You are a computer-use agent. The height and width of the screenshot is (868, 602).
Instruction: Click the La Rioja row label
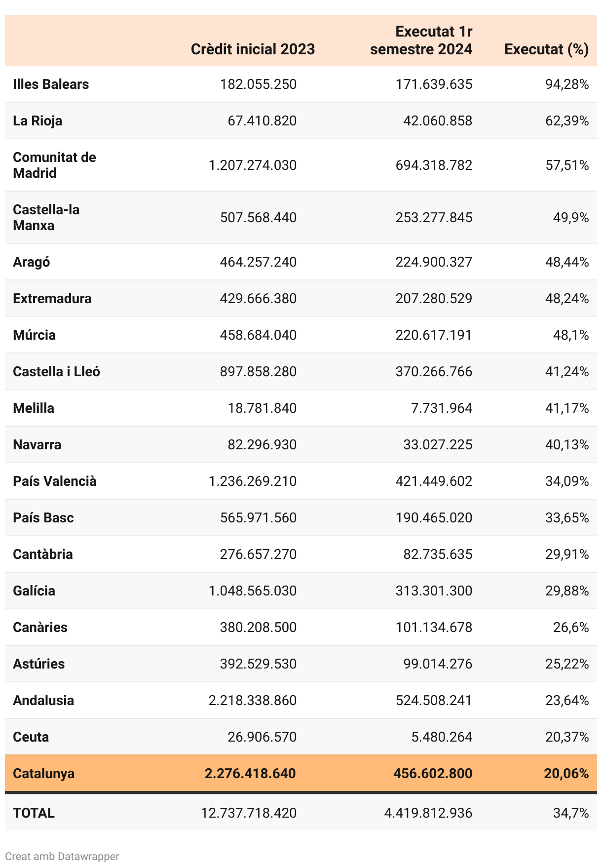tap(38, 121)
